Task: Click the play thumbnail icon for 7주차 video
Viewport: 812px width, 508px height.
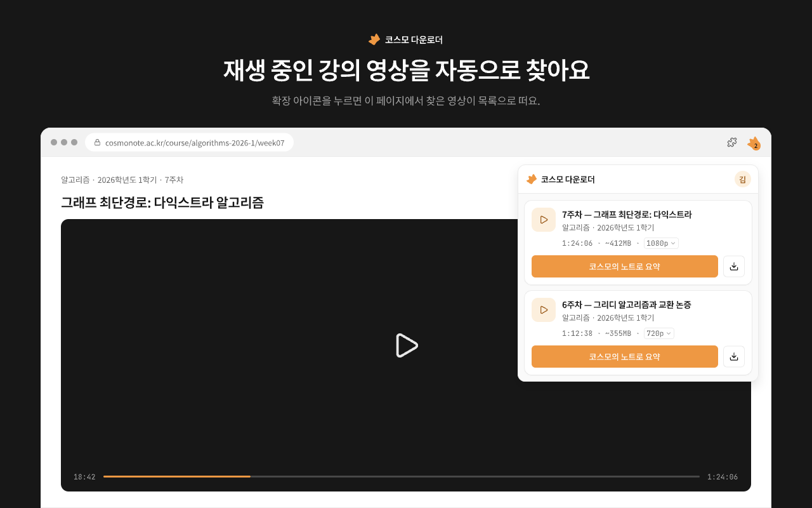Action: click(544, 220)
